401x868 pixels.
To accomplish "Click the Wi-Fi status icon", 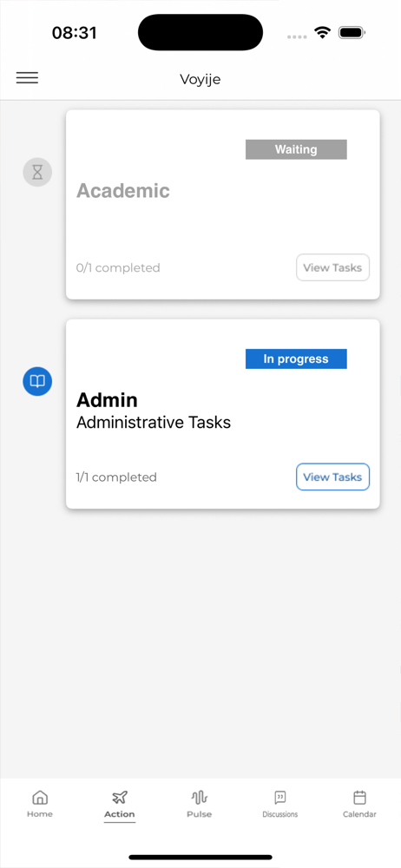I will point(322,33).
